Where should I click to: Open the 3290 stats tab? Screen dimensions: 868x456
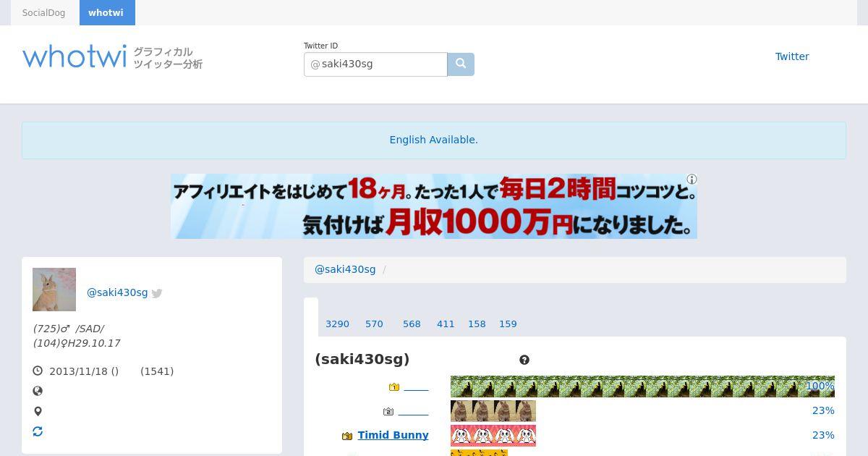[x=337, y=324]
